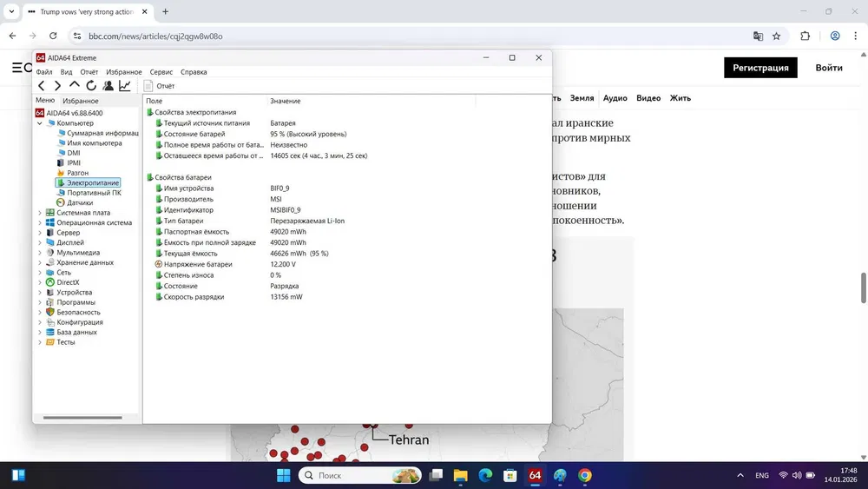Switch to the Избранное tab in left panel
Viewport: 868px width, 489px height.
point(80,101)
